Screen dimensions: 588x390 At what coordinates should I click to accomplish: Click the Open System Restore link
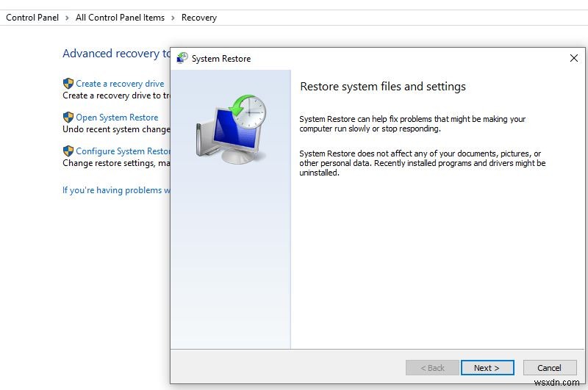pos(117,118)
